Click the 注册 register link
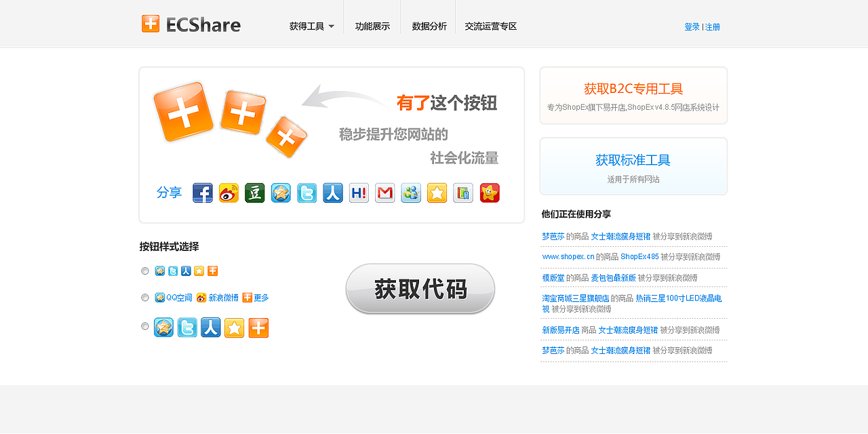Screen dimensions: 868x434 coord(713,27)
